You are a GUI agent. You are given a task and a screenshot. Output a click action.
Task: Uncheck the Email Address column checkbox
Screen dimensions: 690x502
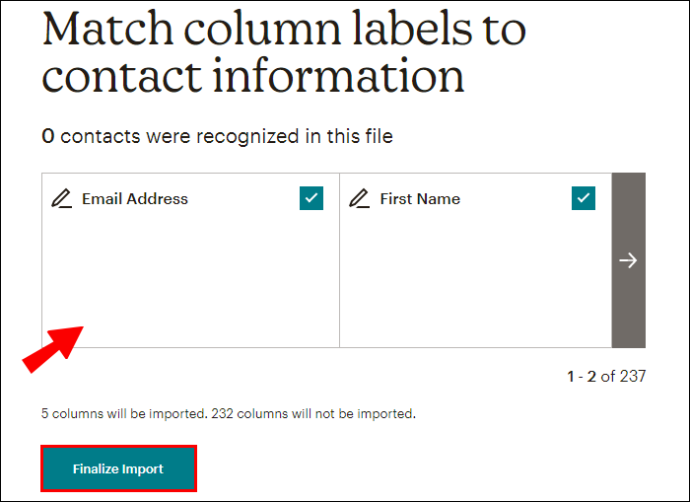point(312,198)
